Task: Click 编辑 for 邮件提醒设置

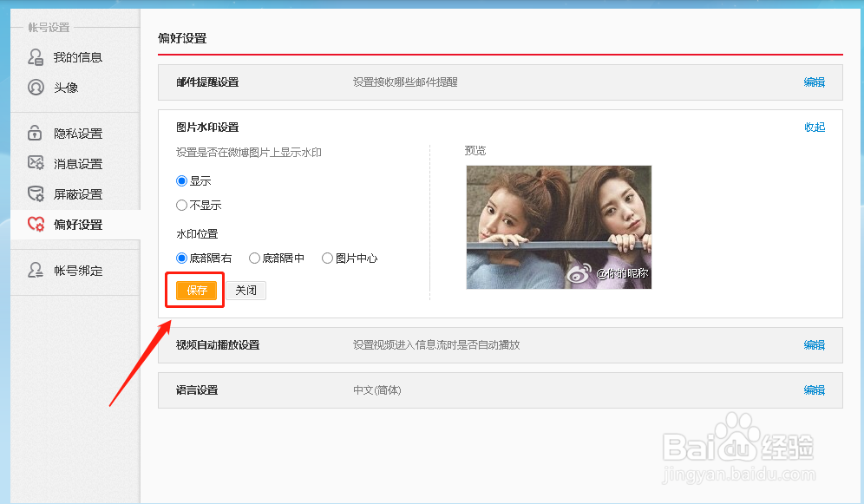Action: 814,82
